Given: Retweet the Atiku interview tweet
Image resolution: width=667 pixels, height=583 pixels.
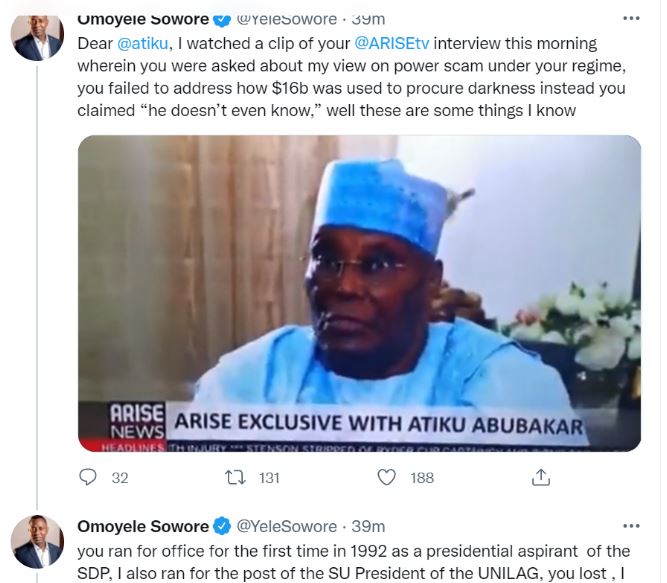Looking at the screenshot, I should [236, 477].
